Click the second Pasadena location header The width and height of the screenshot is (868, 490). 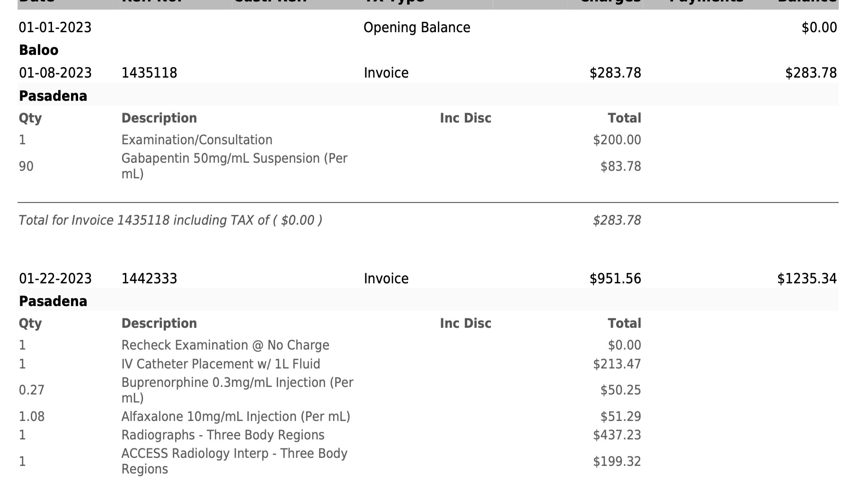(53, 301)
